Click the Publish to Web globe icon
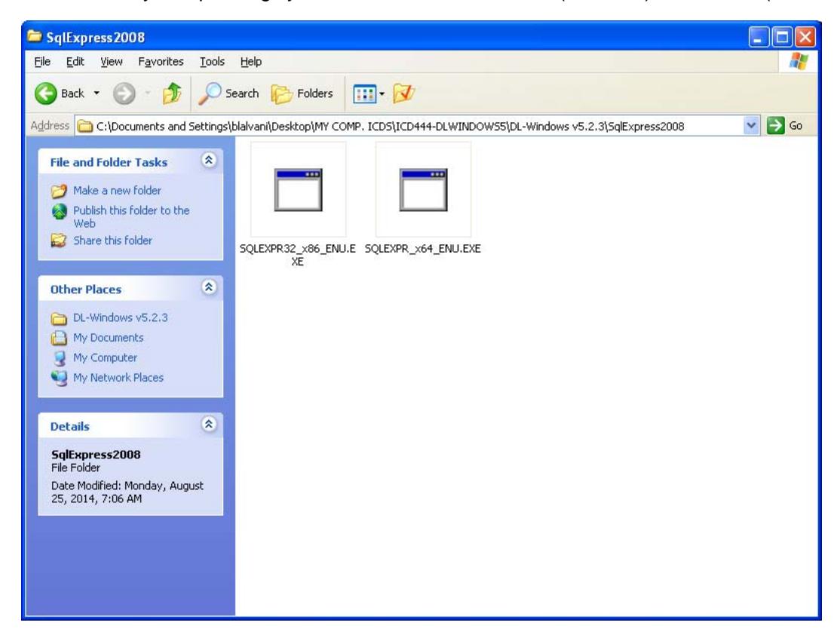 tap(59, 212)
